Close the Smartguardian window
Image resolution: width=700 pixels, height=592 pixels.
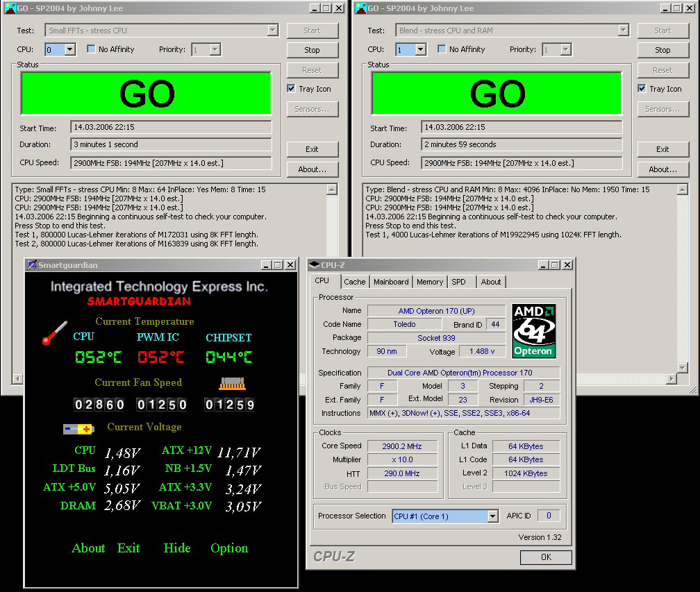(x=290, y=265)
